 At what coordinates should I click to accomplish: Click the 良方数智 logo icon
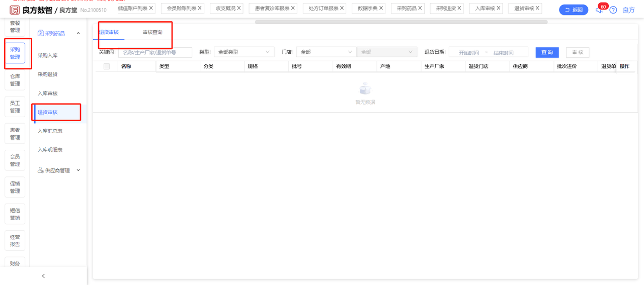15,10
